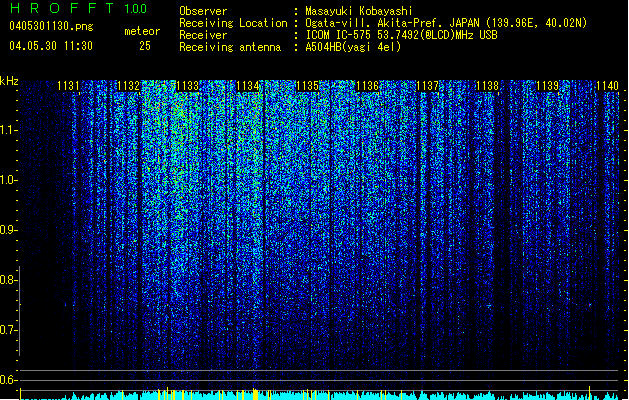Select the A504HB(yagi 4el) antenna text
The height and width of the screenshot is (400, 629).
click(353, 47)
